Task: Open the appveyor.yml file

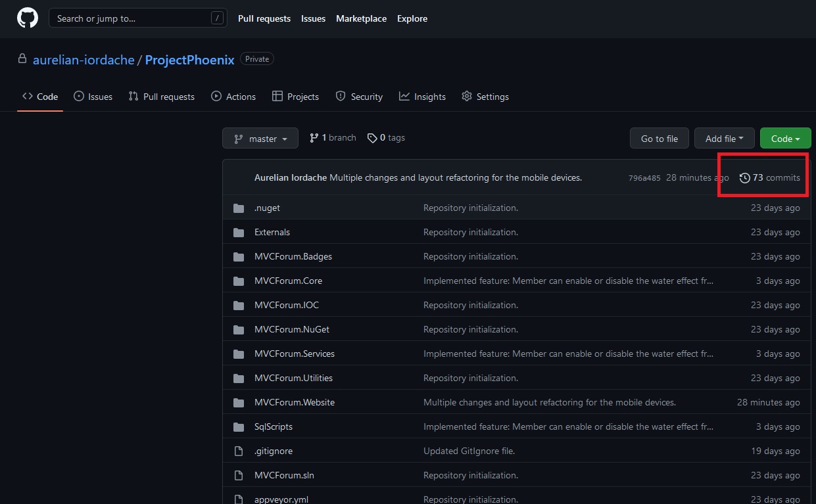Action: [281, 499]
